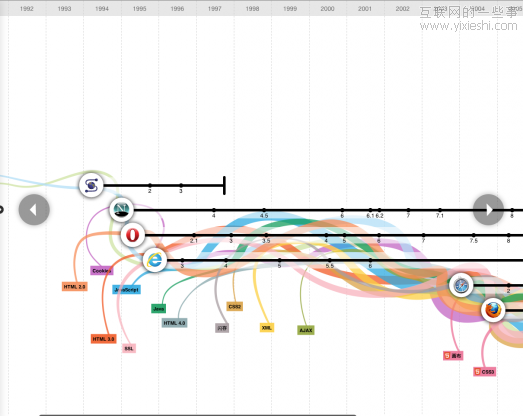Image resolution: width=523 pixels, height=416 pixels.
Task: Select the Java tag
Action: (158, 309)
